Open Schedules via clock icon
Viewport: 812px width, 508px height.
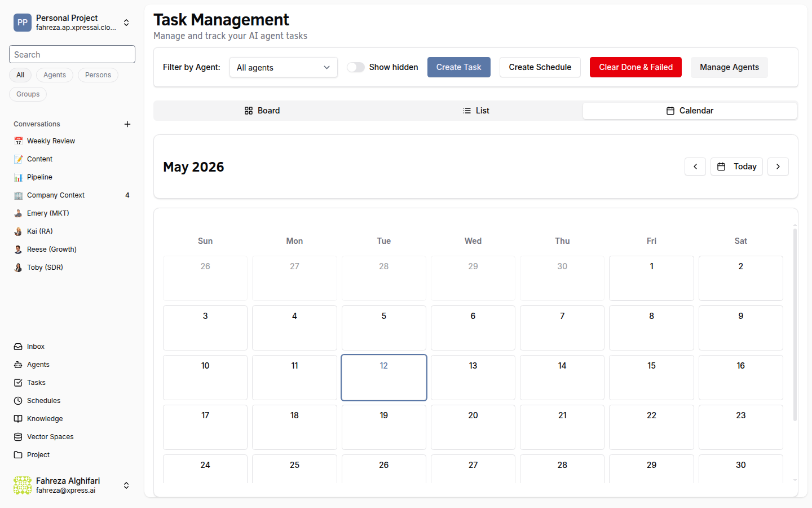click(18, 401)
